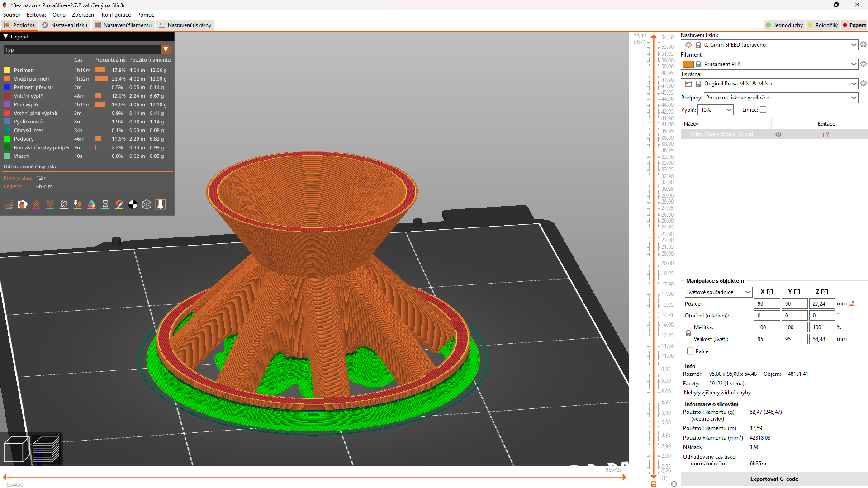The image size is (868, 488).
Task: Open Typ view type dropdown in legend
Action: 87,50
